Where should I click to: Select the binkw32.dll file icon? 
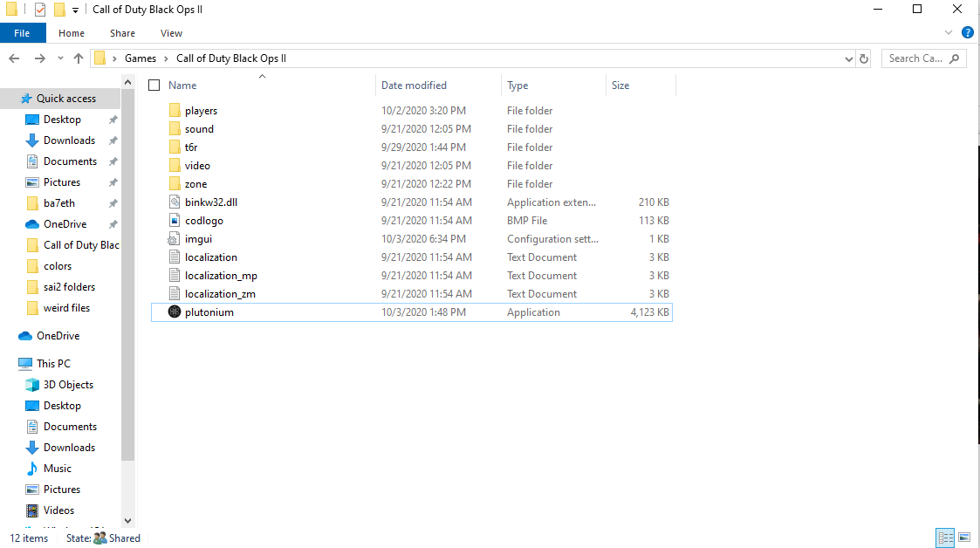click(x=175, y=202)
